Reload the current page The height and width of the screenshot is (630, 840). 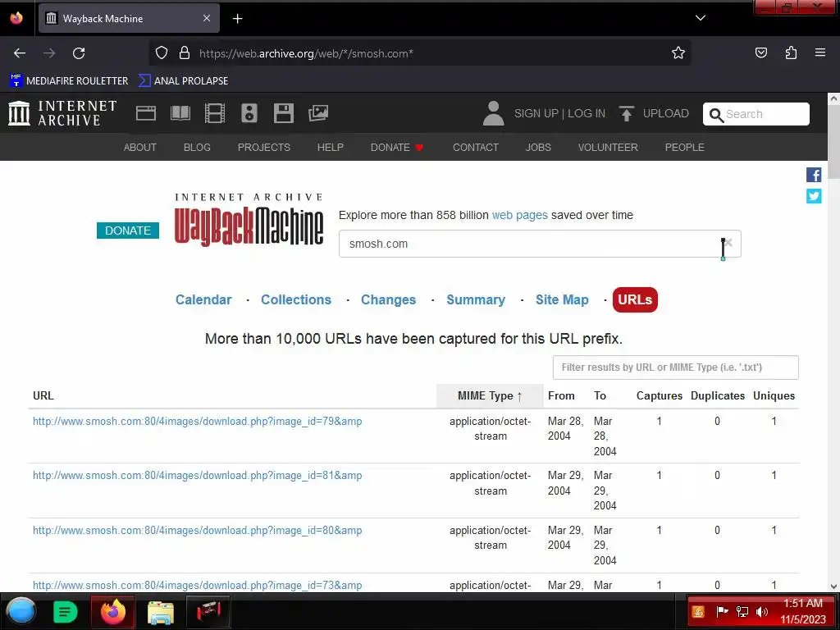tap(79, 53)
